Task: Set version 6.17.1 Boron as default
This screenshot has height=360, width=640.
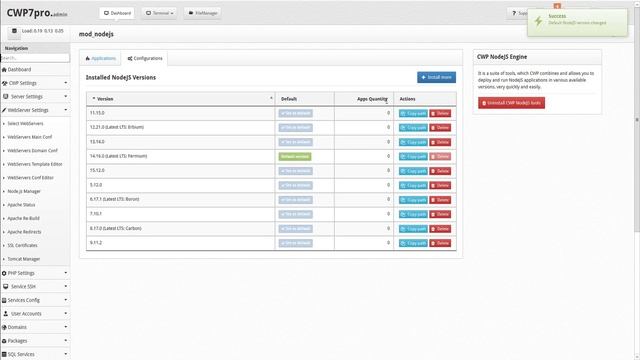Action: [x=296, y=200]
